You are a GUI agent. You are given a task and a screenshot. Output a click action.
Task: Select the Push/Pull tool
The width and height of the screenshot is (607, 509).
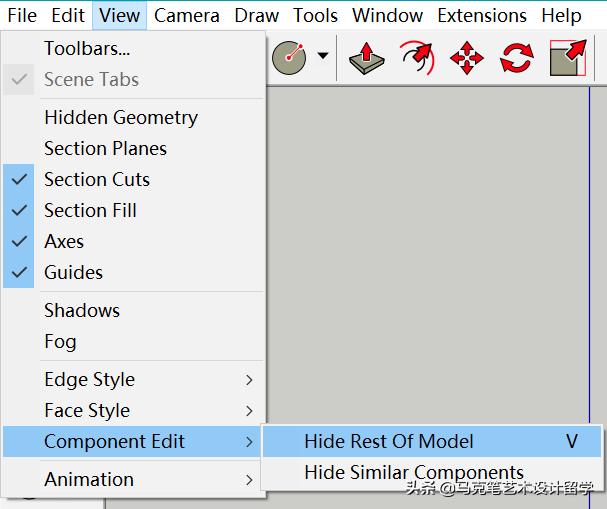coord(367,57)
